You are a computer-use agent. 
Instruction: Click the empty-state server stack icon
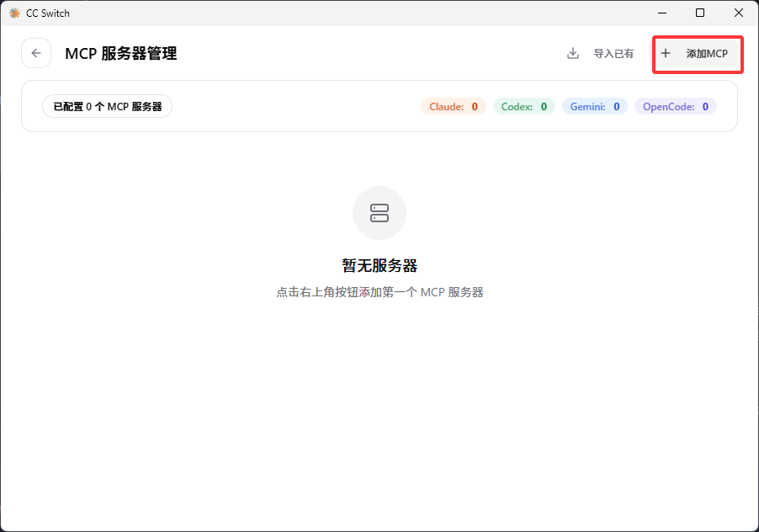(379, 213)
